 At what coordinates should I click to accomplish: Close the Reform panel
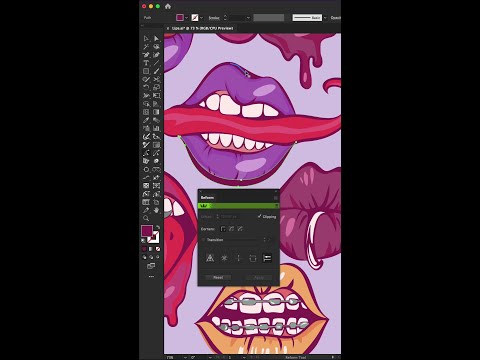pyautogui.click(x=201, y=191)
